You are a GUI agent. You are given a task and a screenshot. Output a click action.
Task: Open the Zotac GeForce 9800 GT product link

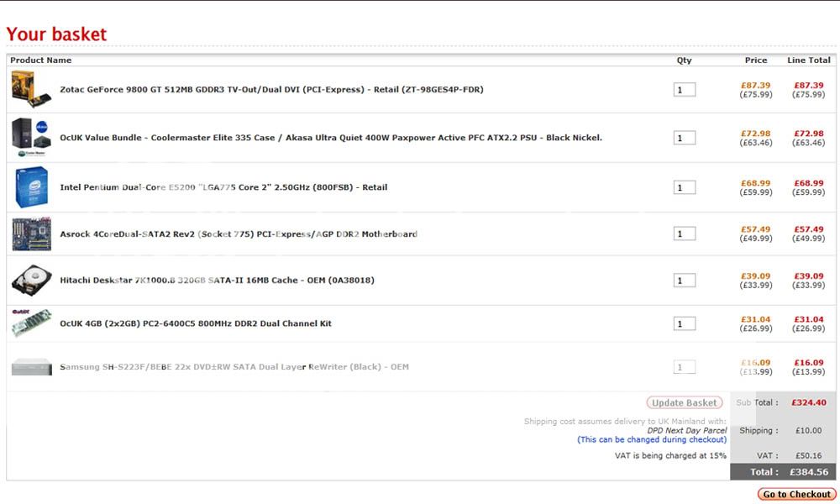271,89
